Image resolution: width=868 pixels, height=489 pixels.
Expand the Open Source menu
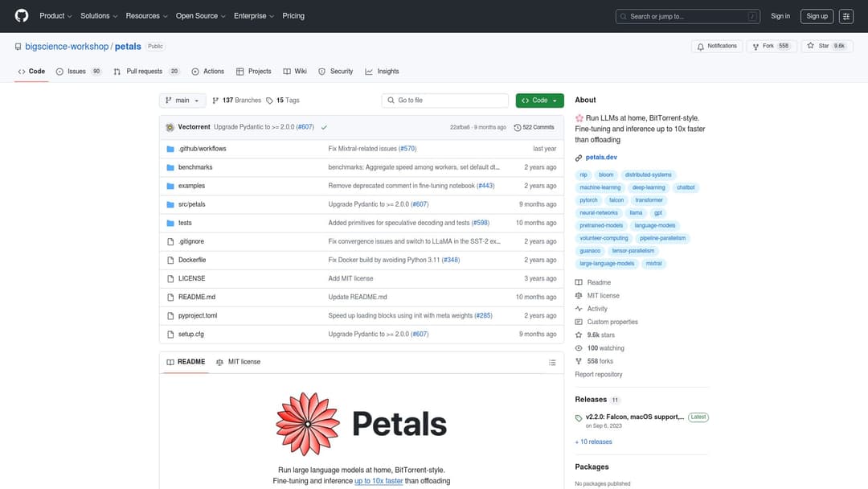200,16
